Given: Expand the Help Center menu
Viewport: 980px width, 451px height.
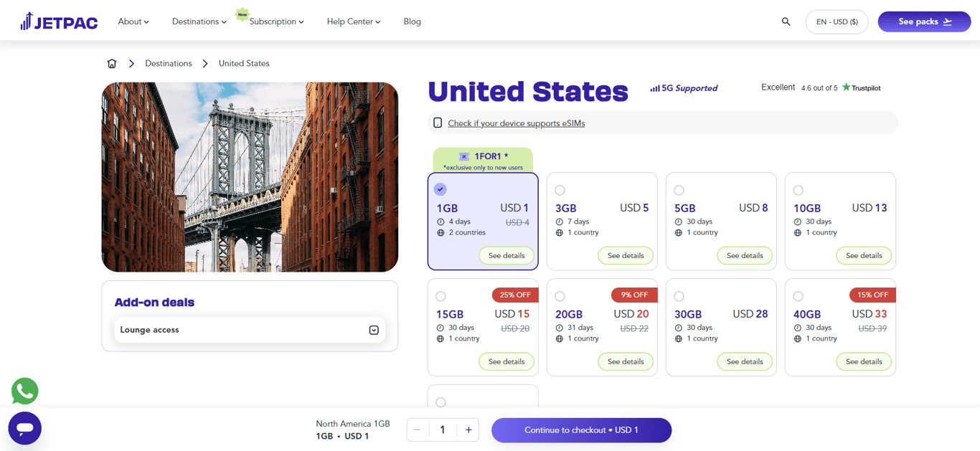Looking at the screenshot, I should [x=354, y=22].
